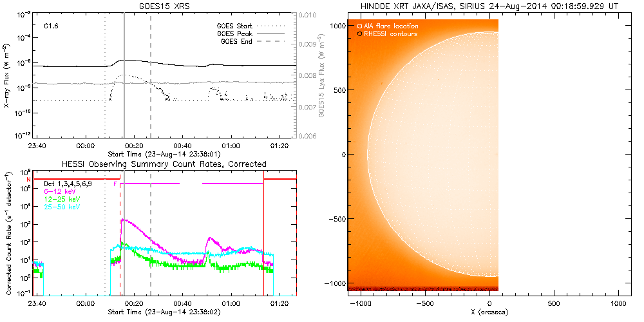Click the X (arcsecs) axis label

(490, 312)
